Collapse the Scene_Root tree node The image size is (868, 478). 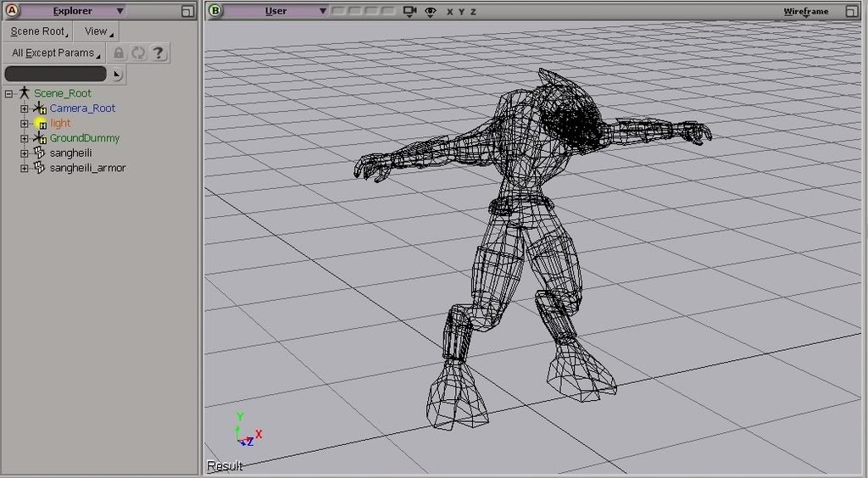(x=8, y=93)
